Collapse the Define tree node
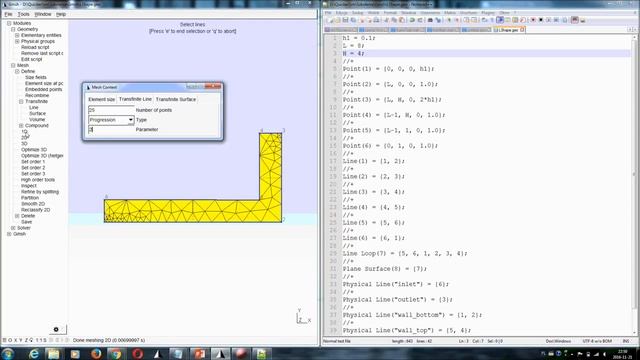Image resolution: width=640 pixels, height=360 pixels. (17, 71)
